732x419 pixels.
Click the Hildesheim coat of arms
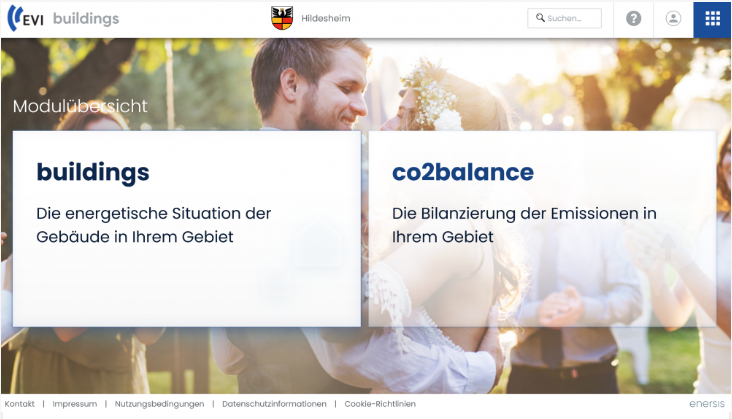point(282,18)
